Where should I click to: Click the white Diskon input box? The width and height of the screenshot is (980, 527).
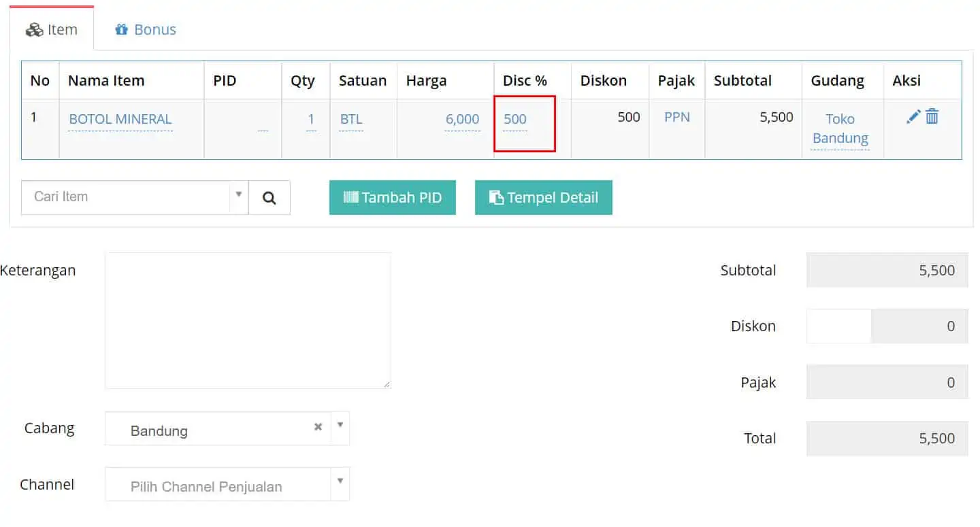(839, 326)
